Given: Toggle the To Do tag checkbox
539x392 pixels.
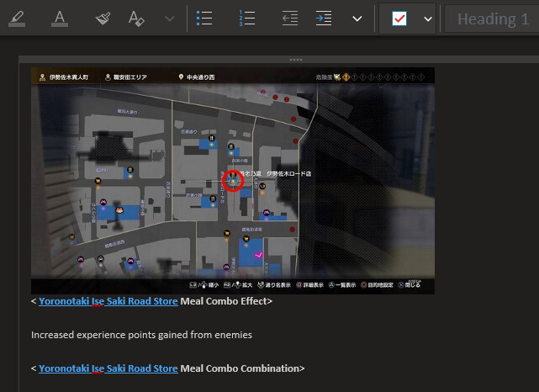Looking at the screenshot, I should click(399, 19).
